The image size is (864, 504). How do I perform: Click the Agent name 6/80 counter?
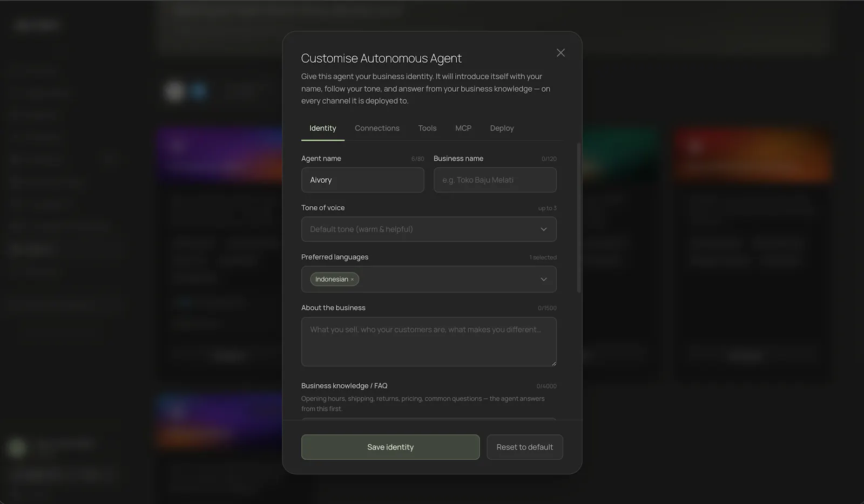tap(417, 159)
